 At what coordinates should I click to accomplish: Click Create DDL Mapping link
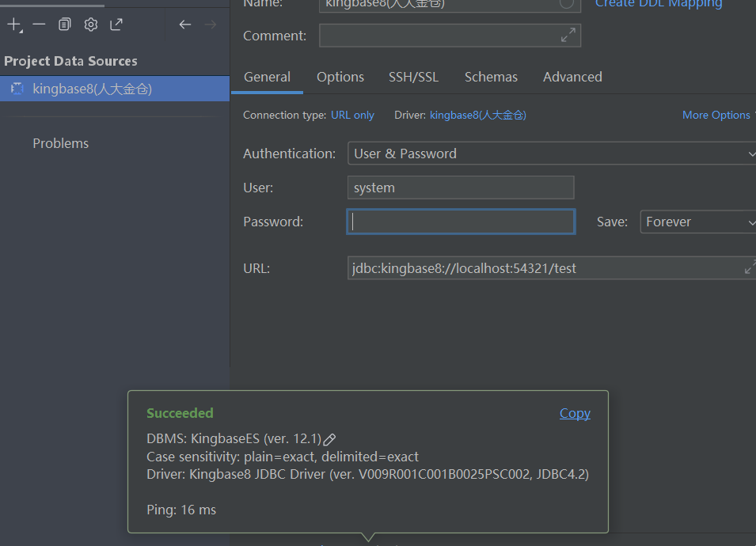(659, 4)
